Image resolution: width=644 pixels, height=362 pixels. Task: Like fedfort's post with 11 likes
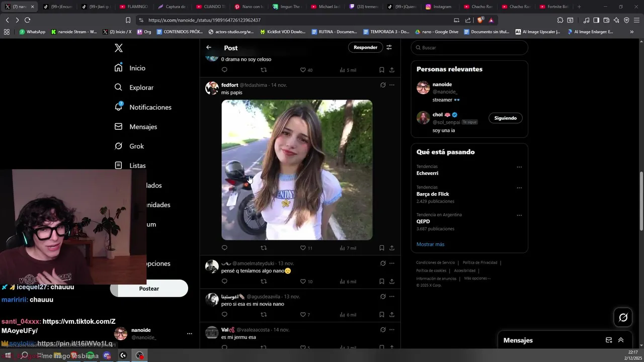306,248
